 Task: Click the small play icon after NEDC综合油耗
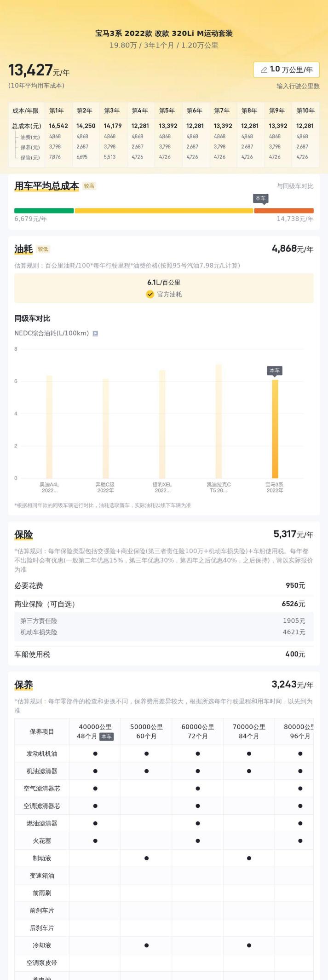tap(95, 333)
